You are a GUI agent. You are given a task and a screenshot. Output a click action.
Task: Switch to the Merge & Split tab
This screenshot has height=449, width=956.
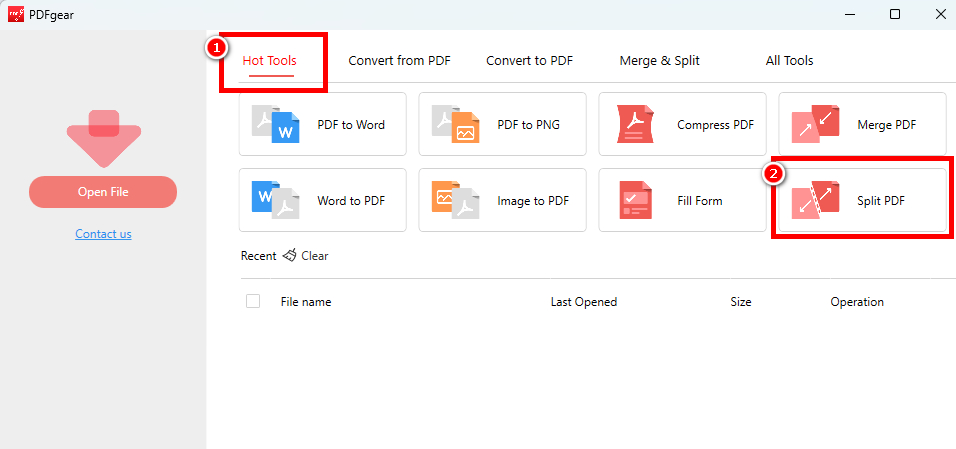[x=660, y=60]
